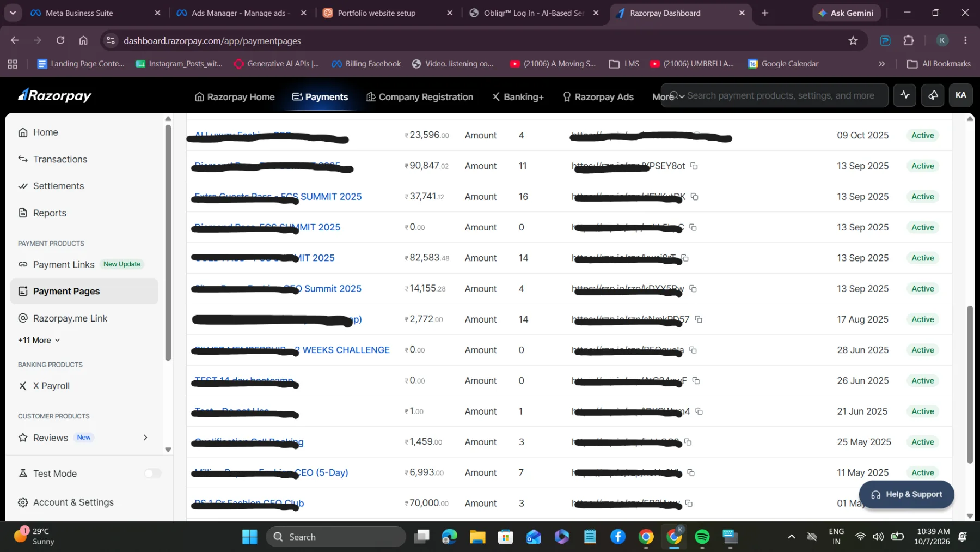
Task: Open Company Registration tab
Action: [420, 97]
